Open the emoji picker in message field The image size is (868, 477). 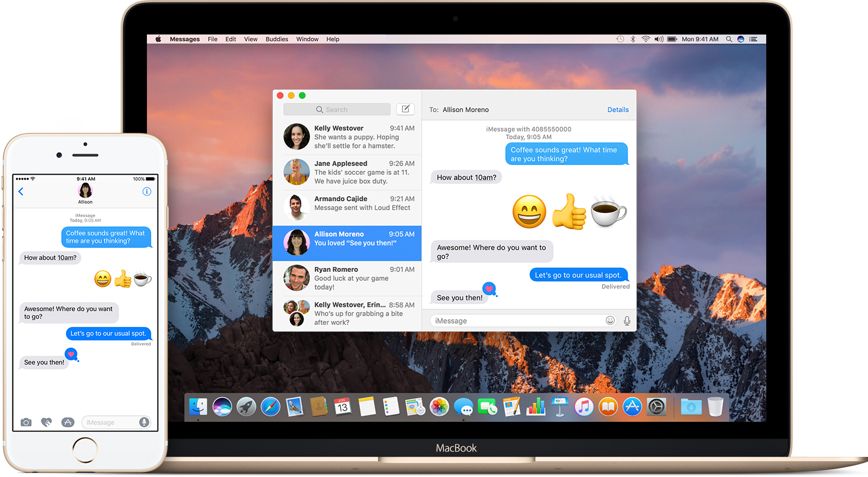610,321
